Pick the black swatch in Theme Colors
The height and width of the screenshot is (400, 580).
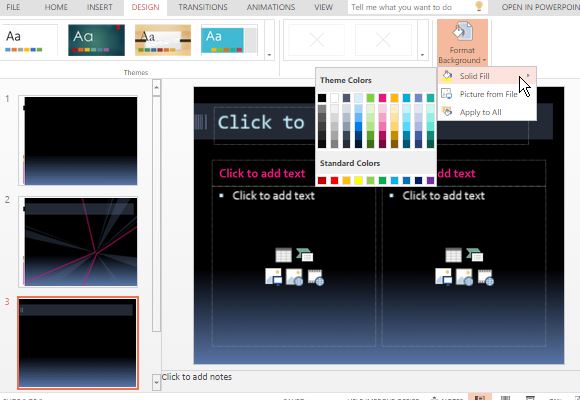click(x=322, y=98)
